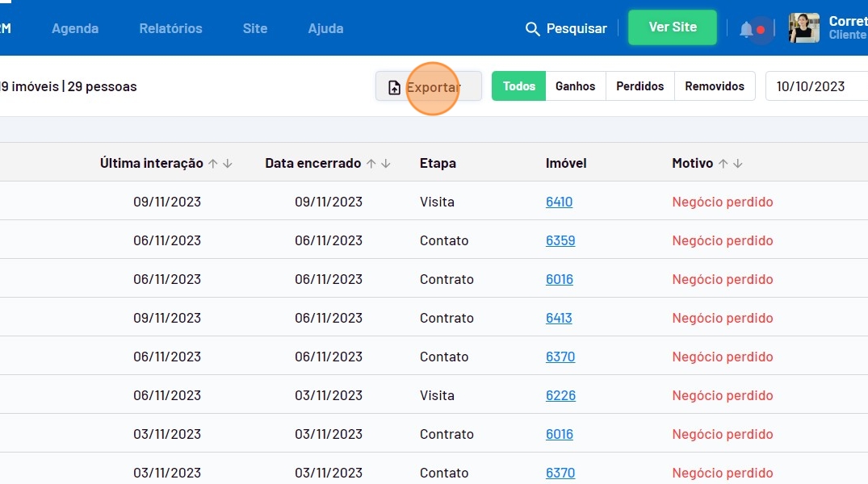Go to the Agenda menu
This screenshot has width=868, height=484.
point(75,28)
